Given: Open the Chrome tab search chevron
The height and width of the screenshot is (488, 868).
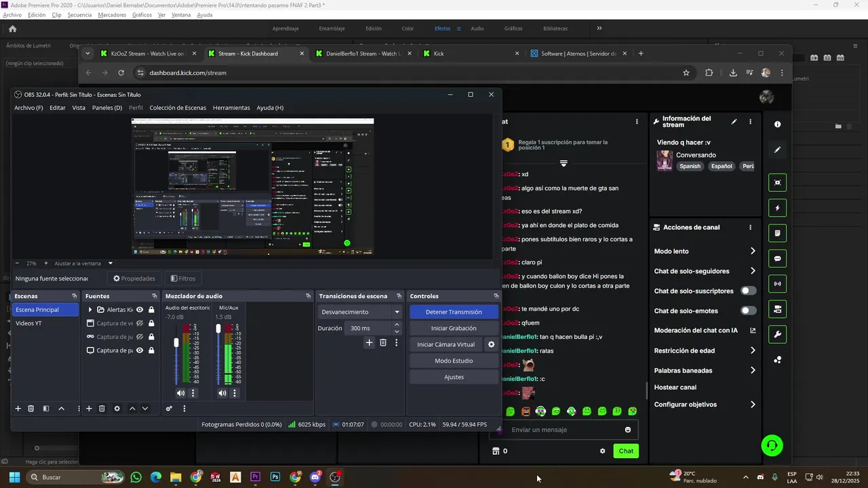Looking at the screenshot, I should [87, 54].
